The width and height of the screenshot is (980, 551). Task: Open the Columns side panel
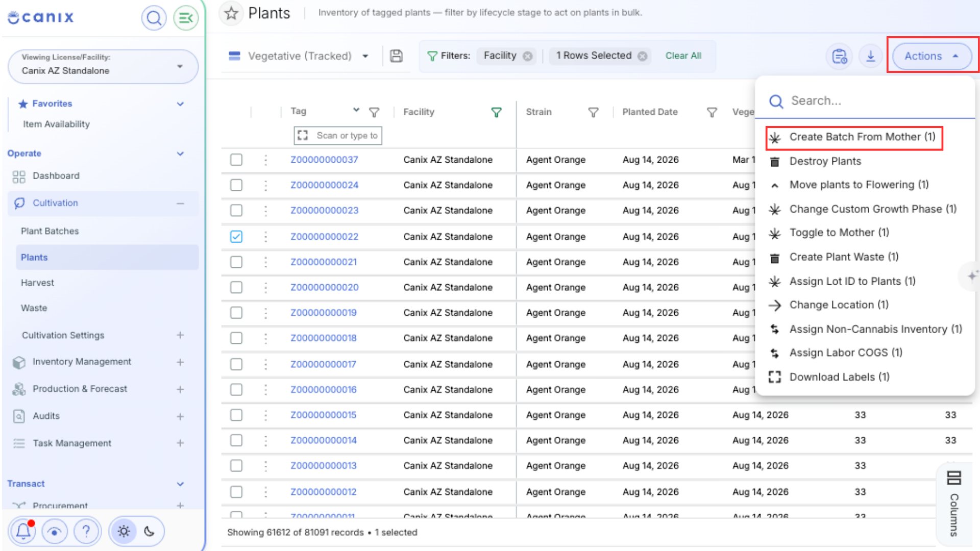[x=953, y=504]
